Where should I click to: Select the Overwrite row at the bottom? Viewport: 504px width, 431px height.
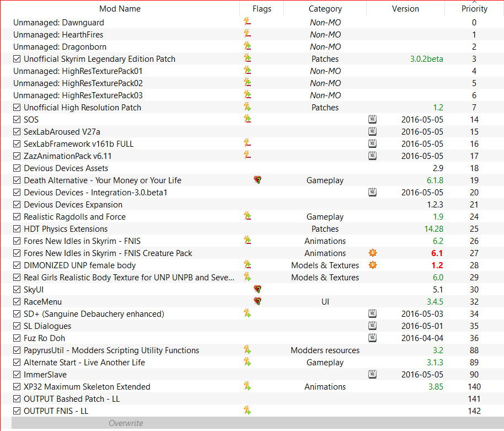(126, 423)
